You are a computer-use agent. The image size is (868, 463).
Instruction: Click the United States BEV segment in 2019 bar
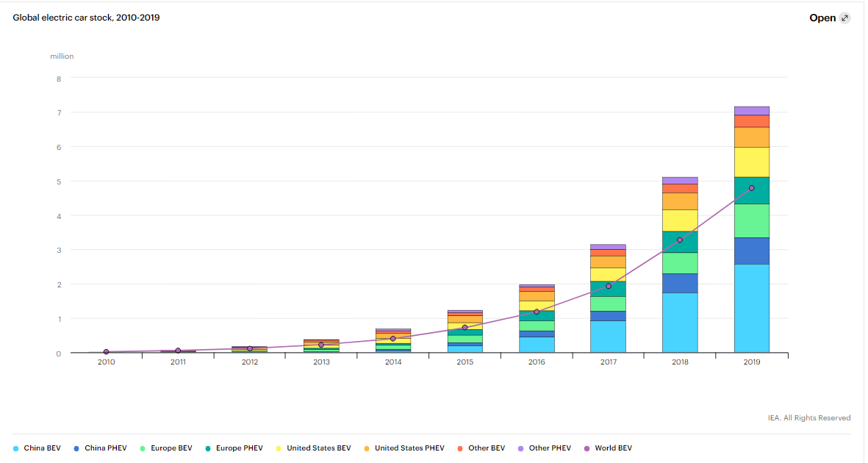pyautogui.click(x=752, y=162)
